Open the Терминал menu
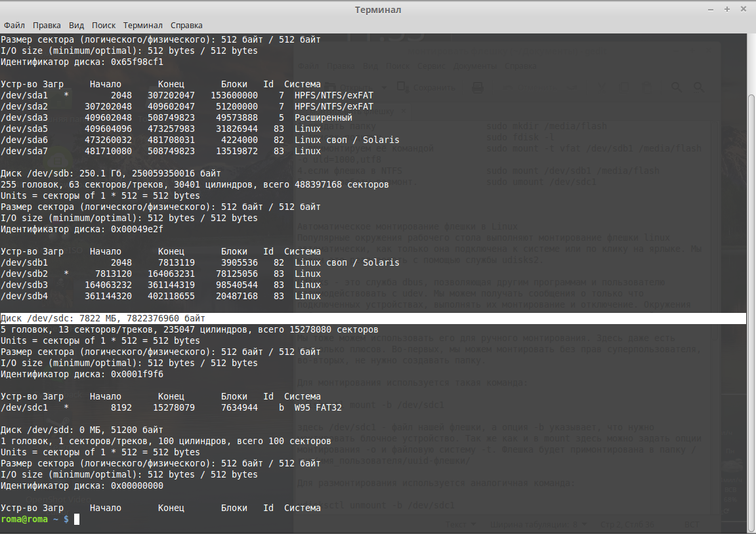Image resolution: width=756 pixels, height=534 pixels. click(x=143, y=26)
